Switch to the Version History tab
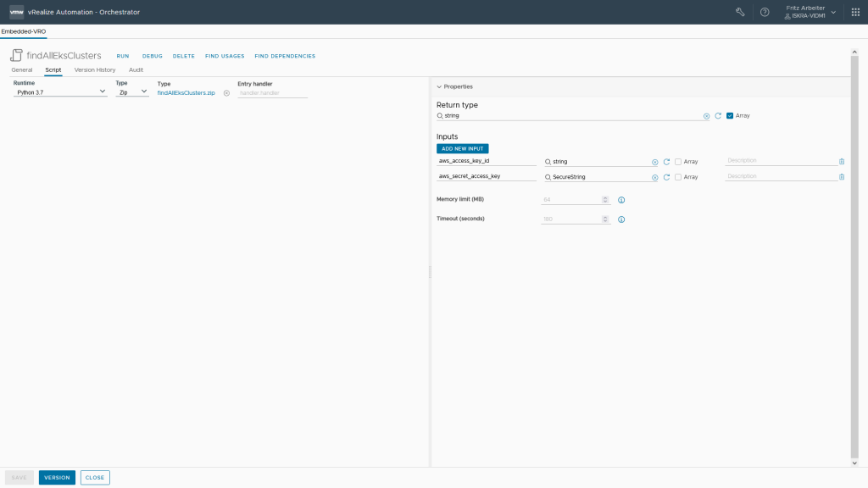The image size is (868, 488). click(95, 69)
